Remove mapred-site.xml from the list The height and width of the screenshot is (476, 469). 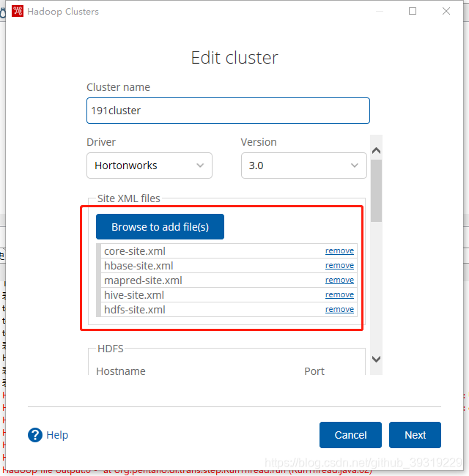tap(339, 280)
